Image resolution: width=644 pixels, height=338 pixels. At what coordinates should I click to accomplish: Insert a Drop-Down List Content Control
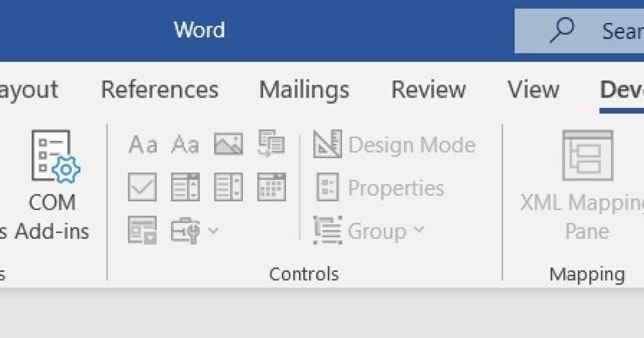(x=228, y=187)
